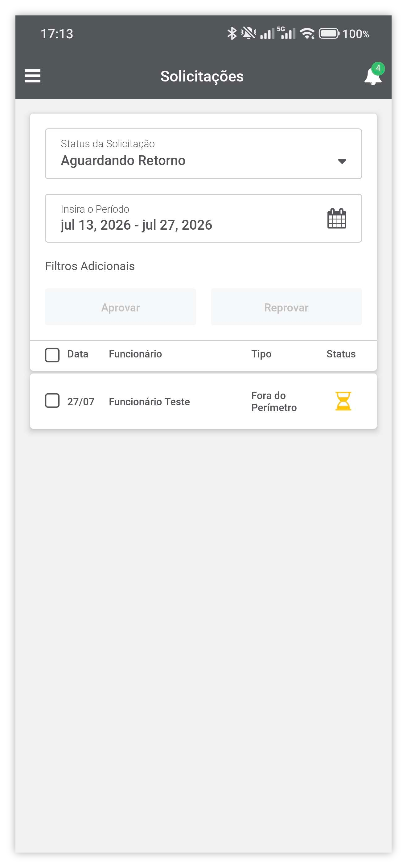The width and height of the screenshot is (407, 868).
Task: Open the Aguardando Retorno status selector
Action: pyautogui.click(x=203, y=154)
